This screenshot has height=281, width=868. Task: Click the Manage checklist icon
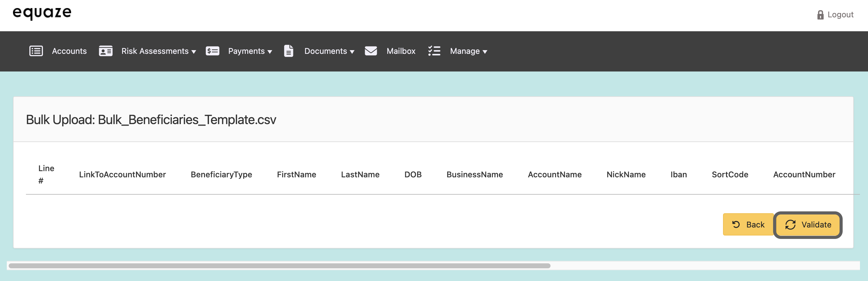[434, 51]
